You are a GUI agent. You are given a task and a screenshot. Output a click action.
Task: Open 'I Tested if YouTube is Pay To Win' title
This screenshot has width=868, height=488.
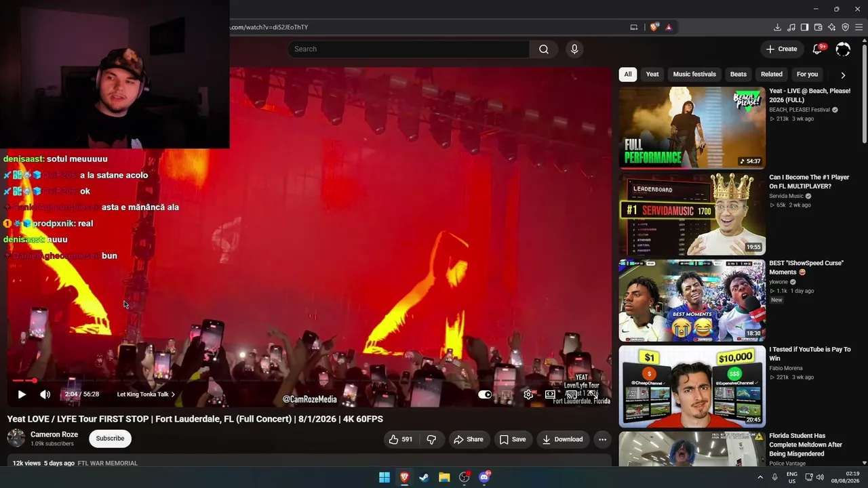tap(810, 354)
